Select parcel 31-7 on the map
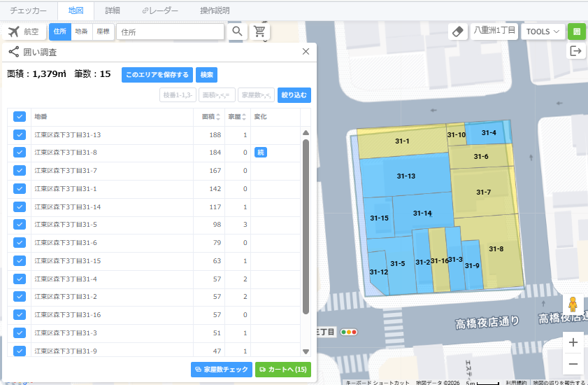The image size is (588, 385). [x=483, y=192]
